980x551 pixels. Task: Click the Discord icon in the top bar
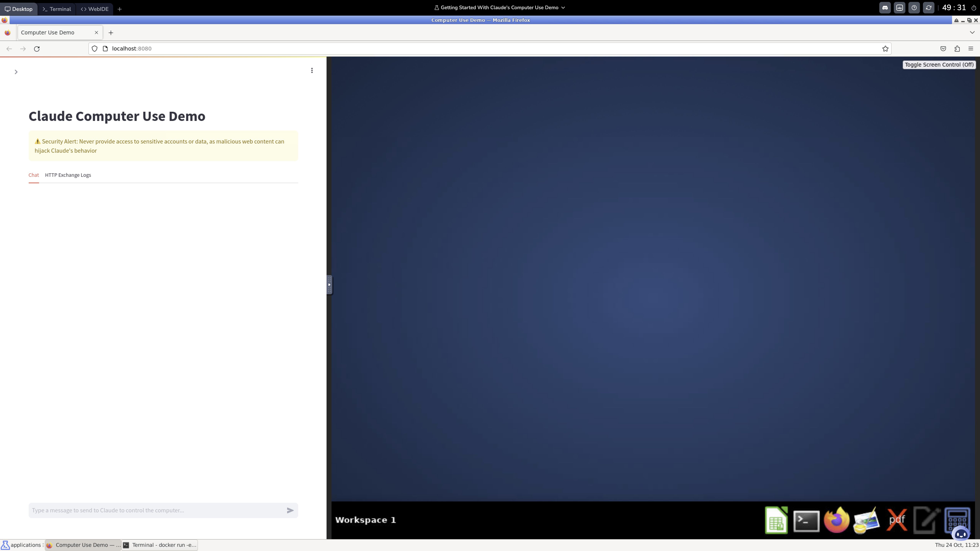click(x=885, y=7)
